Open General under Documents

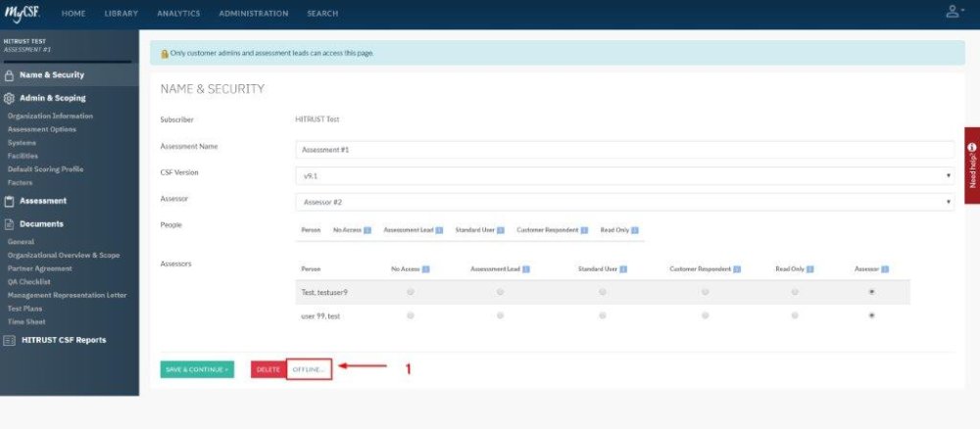[21, 242]
